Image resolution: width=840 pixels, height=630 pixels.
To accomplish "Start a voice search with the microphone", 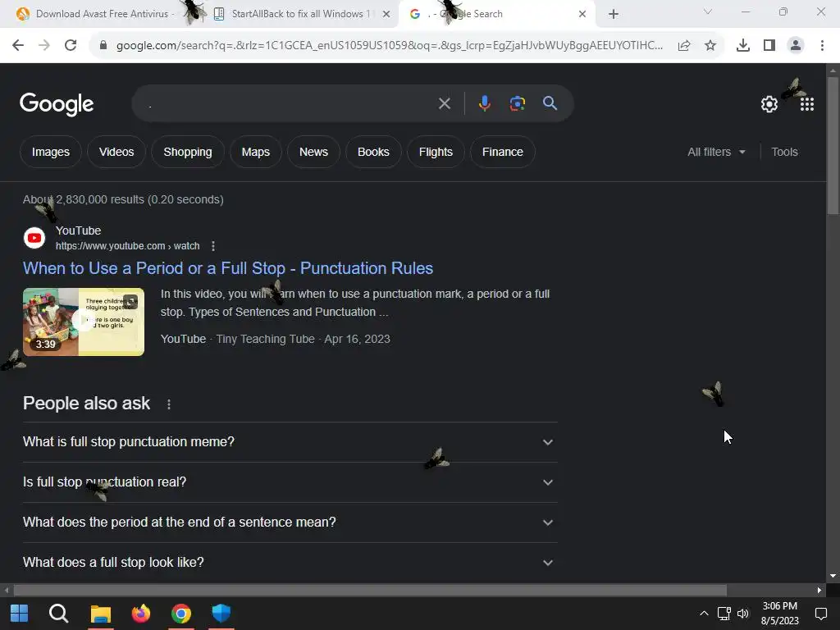I will coord(484,103).
